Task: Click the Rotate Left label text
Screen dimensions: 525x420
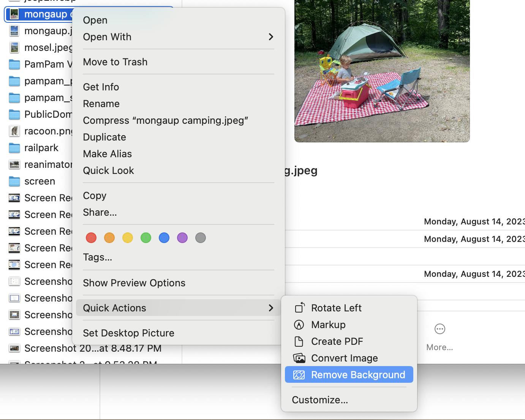Action: [x=336, y=308]
